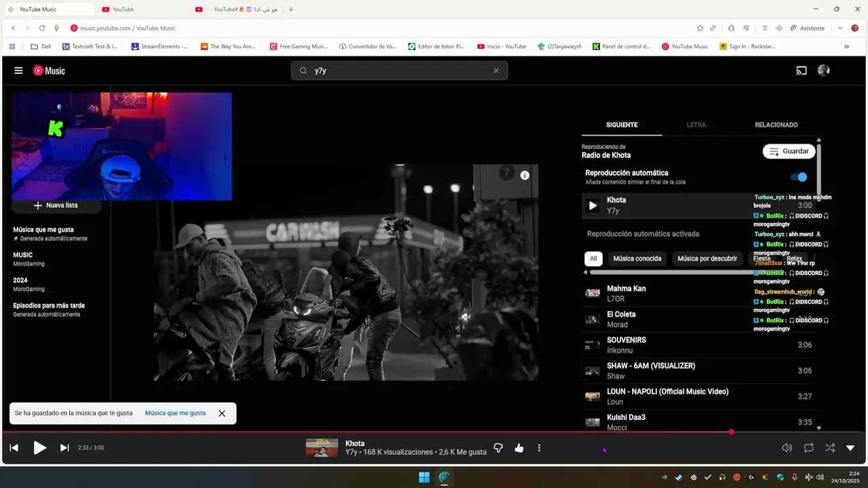Play Khota Y7y queue item
This screenshot has width=868, height=488.
(x=698, y=205)
